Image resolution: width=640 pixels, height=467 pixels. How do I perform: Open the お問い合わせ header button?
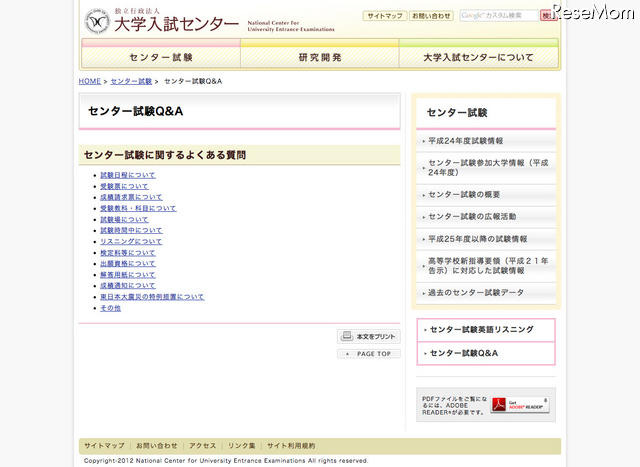[x=431, y=16]
